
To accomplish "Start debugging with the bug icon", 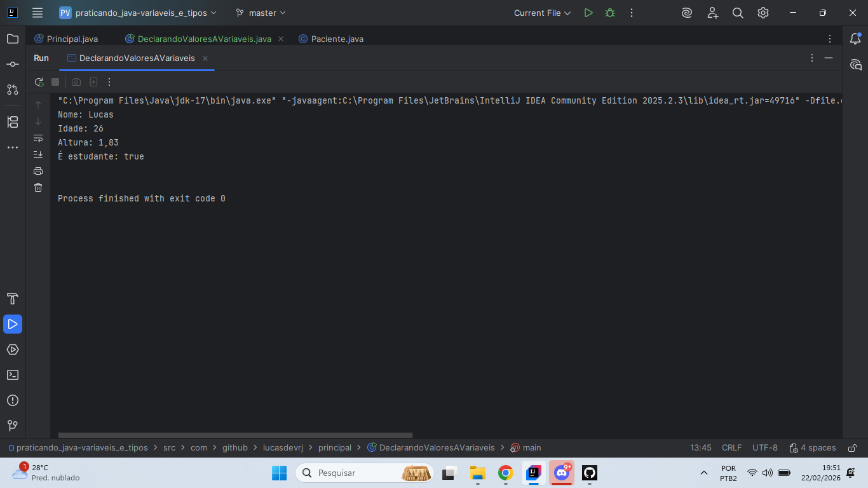I will click(x=610, y=13).
